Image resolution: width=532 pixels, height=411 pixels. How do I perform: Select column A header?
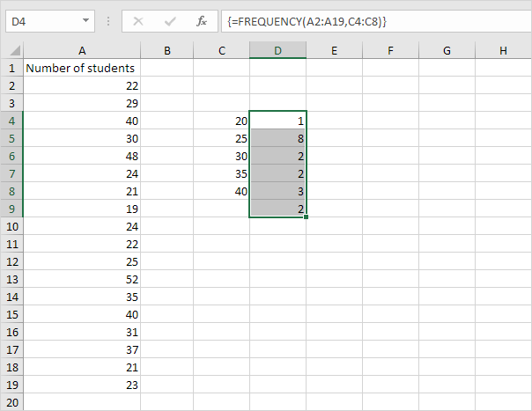point(82,50)
